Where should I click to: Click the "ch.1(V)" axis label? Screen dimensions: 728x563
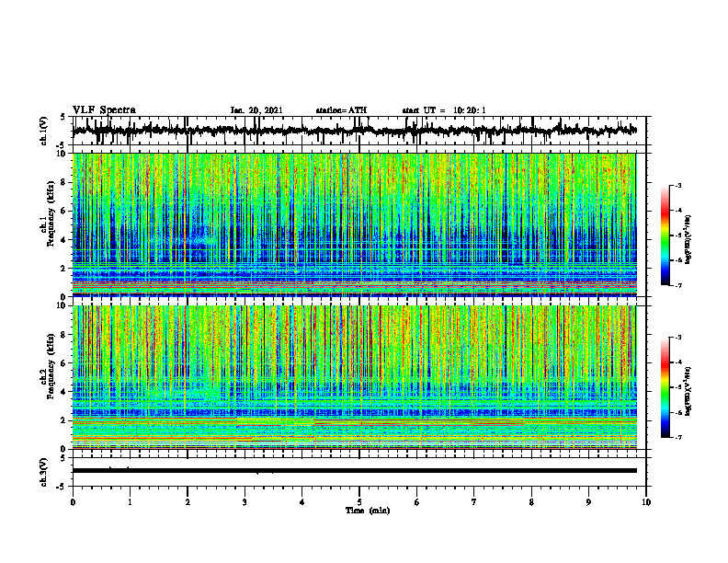(x=43, y=131)
